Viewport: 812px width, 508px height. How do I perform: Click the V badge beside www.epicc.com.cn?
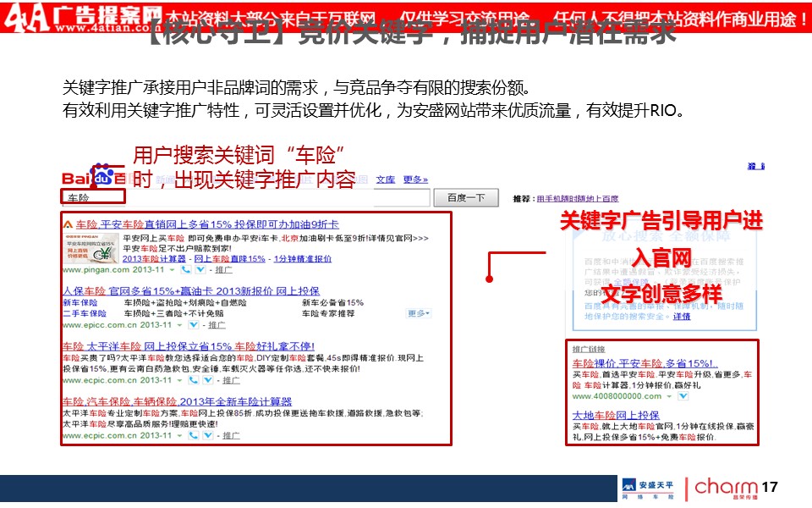pos(194,325)
